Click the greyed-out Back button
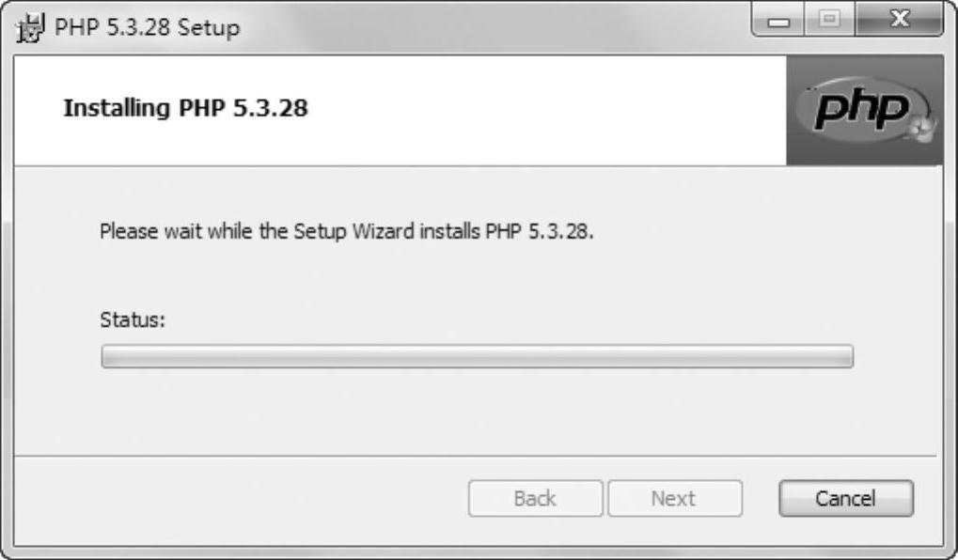 coord(535,499)
